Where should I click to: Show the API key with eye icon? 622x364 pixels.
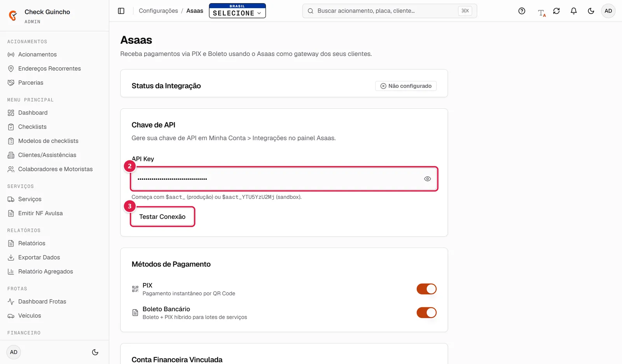pos(427,179)
